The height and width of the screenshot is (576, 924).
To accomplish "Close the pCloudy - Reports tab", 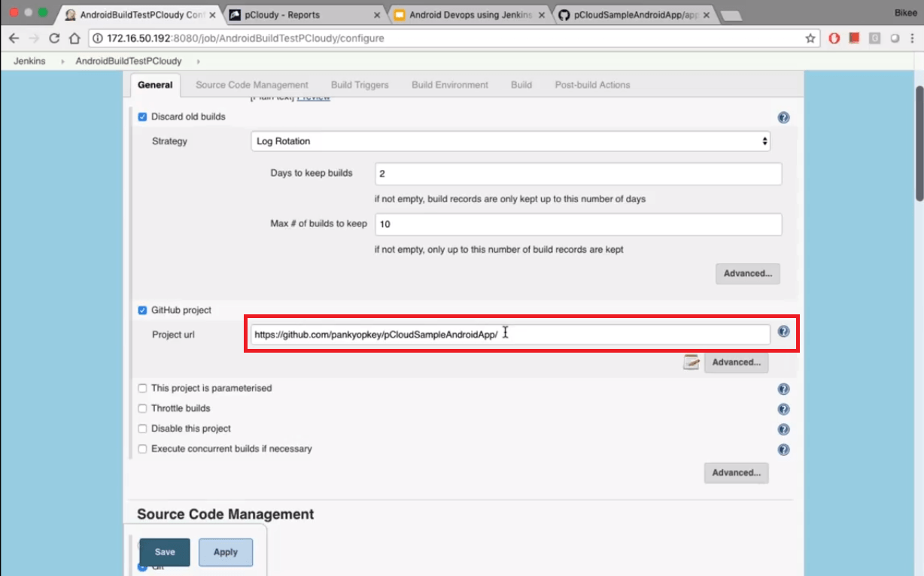I will (376, 14).
